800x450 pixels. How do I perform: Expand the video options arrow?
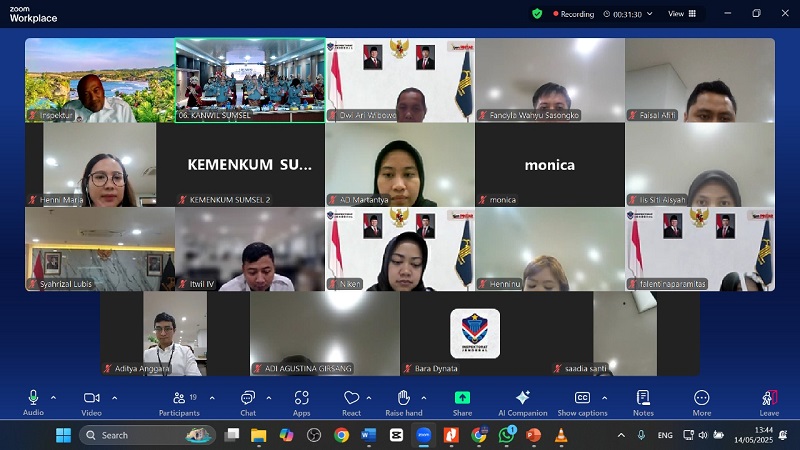click(114, 397)
